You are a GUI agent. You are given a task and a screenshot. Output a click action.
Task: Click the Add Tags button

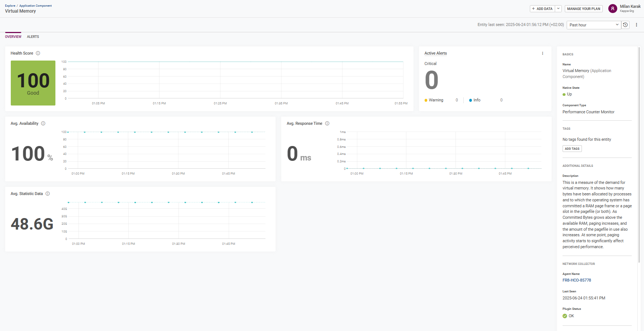(x=572, y=149)
